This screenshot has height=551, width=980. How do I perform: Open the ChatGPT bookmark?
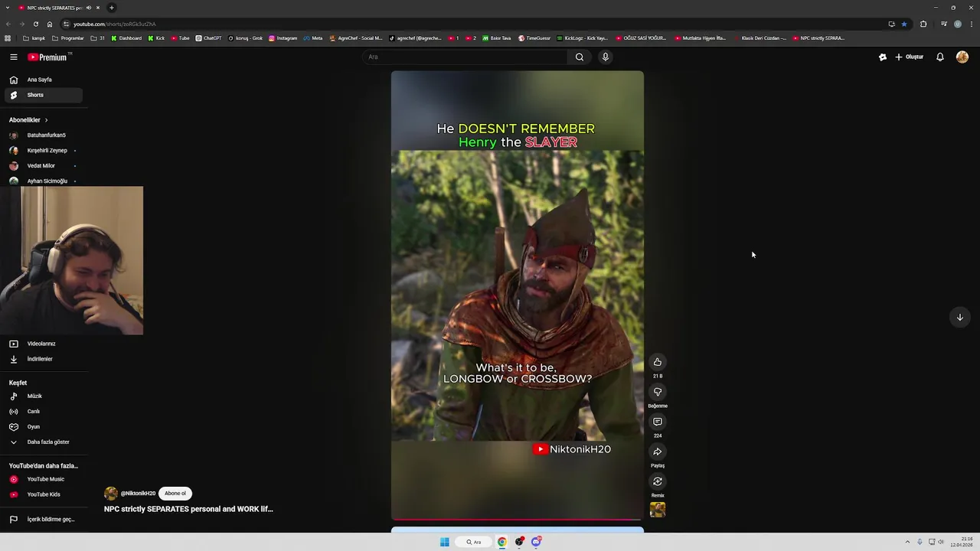pos(208,38)
